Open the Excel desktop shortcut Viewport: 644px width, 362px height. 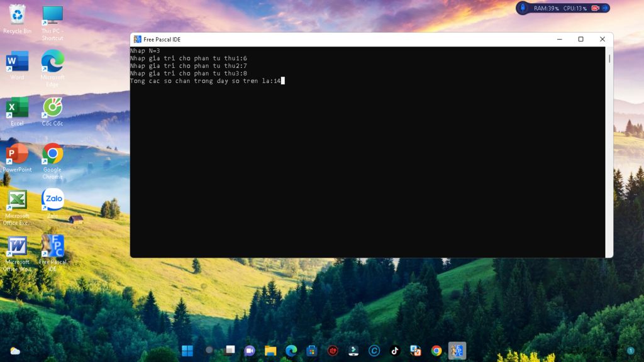point(17,111)
